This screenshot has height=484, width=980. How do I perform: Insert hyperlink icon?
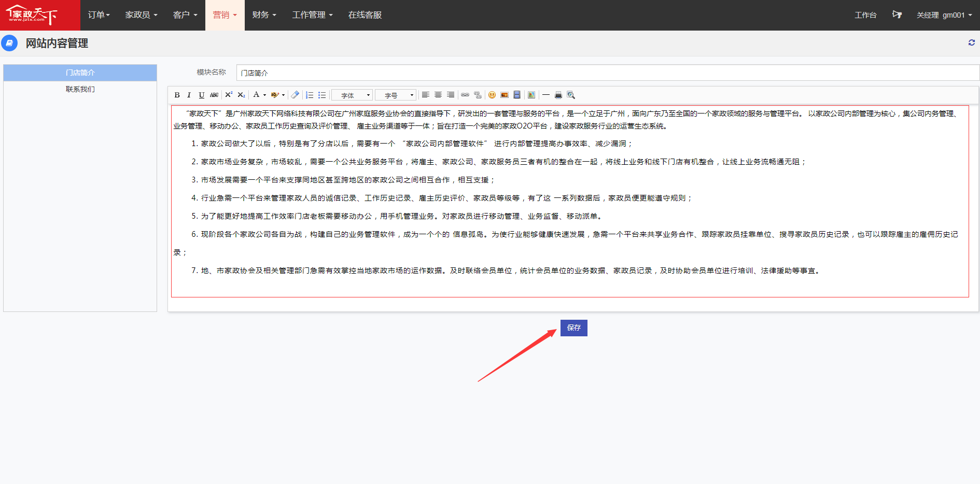465,95
